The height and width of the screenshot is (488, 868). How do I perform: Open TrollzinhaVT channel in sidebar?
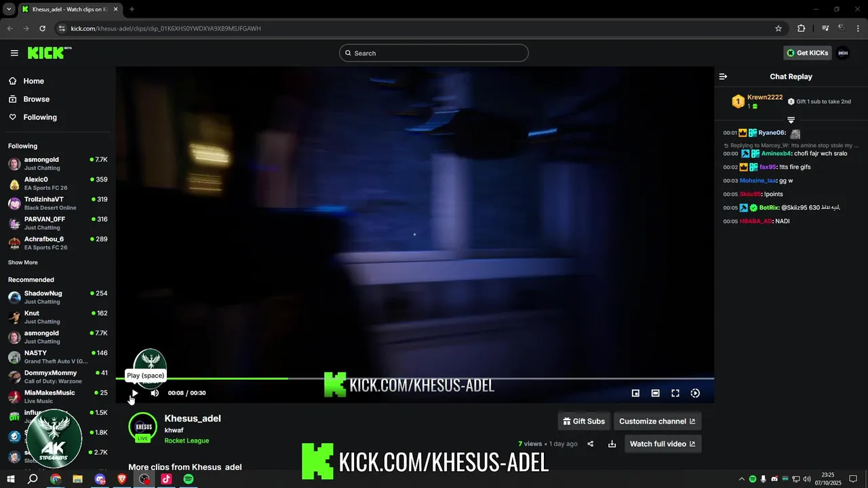(x=58, y=203)
